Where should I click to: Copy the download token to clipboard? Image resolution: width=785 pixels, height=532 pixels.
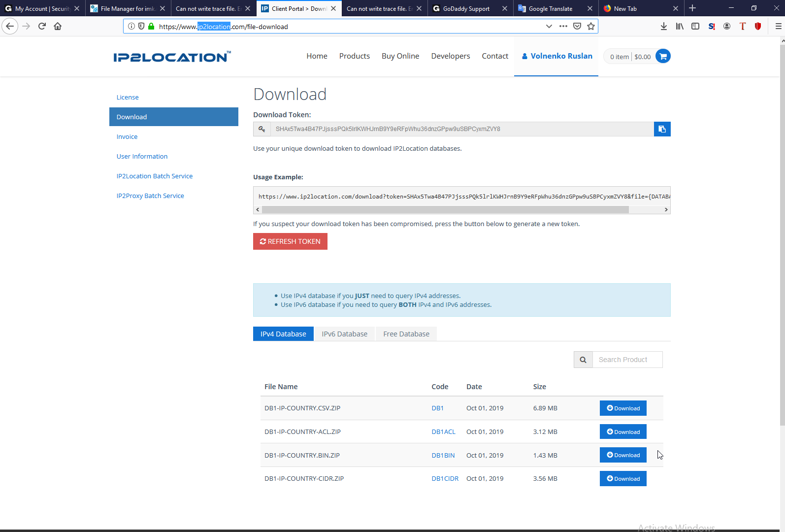(662, 129)
